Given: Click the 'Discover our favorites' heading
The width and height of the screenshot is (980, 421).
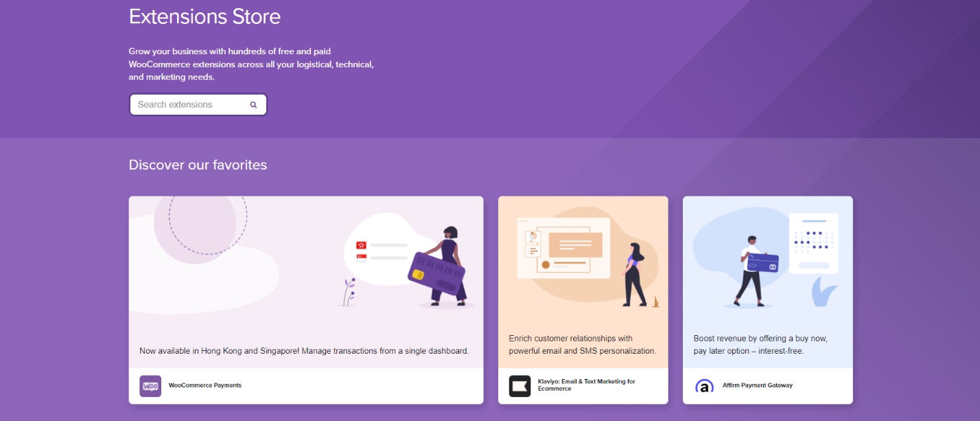Looking at the screenshot, I should [x=198, y=165].
